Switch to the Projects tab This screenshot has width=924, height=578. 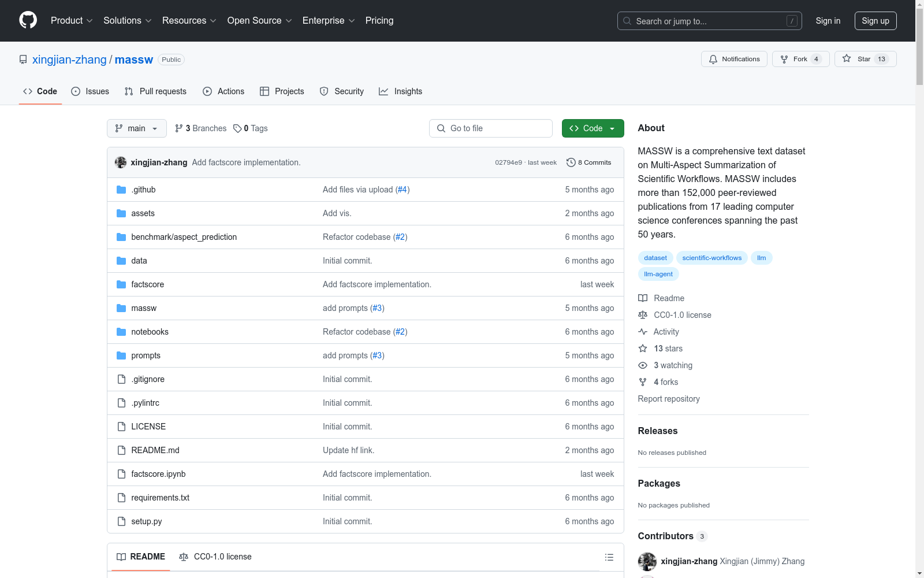click(x=282, y=91)
